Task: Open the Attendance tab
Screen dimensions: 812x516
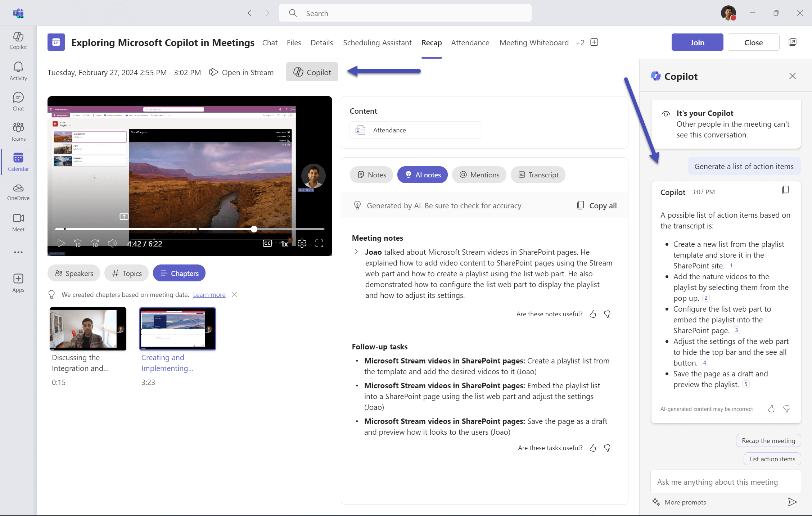Action: click(x=470, y=42)
